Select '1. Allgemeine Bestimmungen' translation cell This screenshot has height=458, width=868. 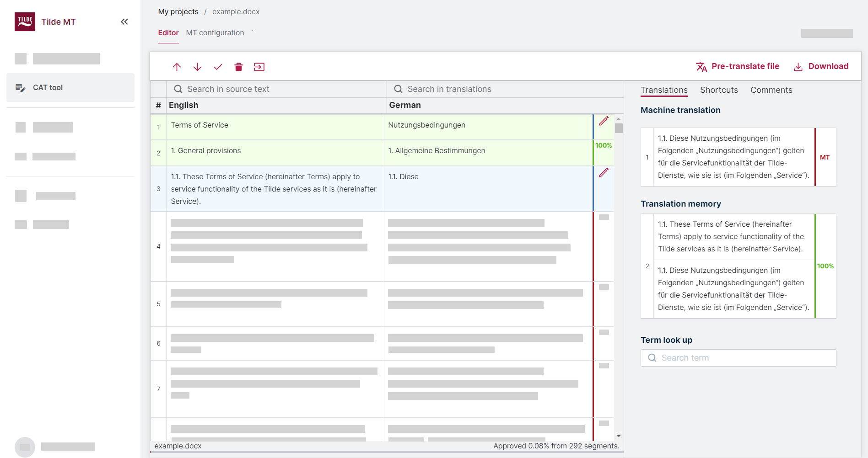(489, 153)
